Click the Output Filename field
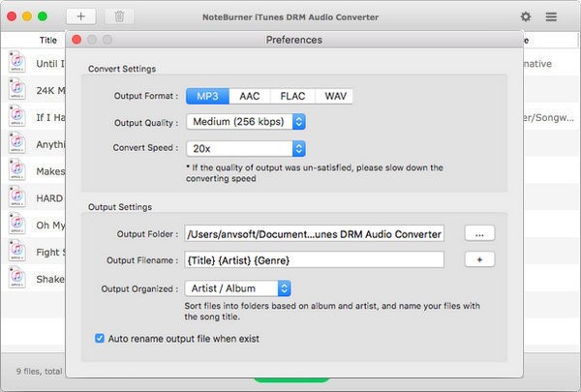 point(314,259)
